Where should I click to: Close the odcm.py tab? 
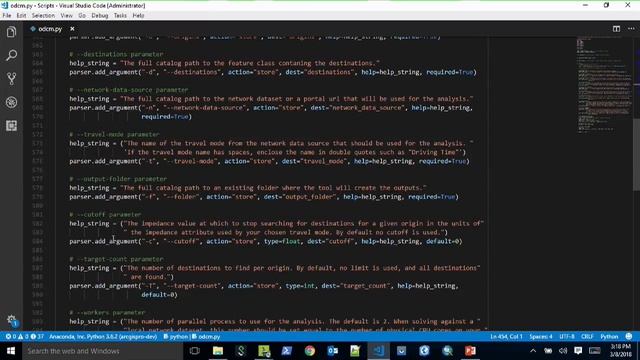[72, 29]
